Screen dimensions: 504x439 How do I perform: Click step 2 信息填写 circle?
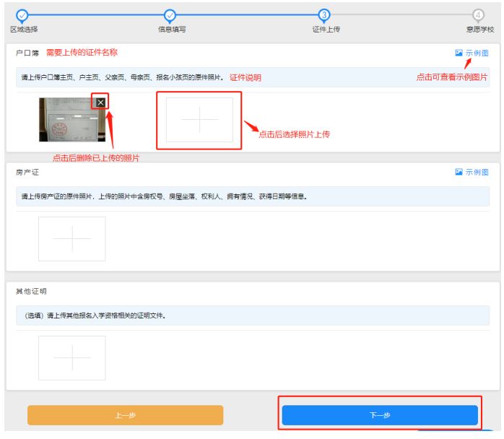click(170, 14)
